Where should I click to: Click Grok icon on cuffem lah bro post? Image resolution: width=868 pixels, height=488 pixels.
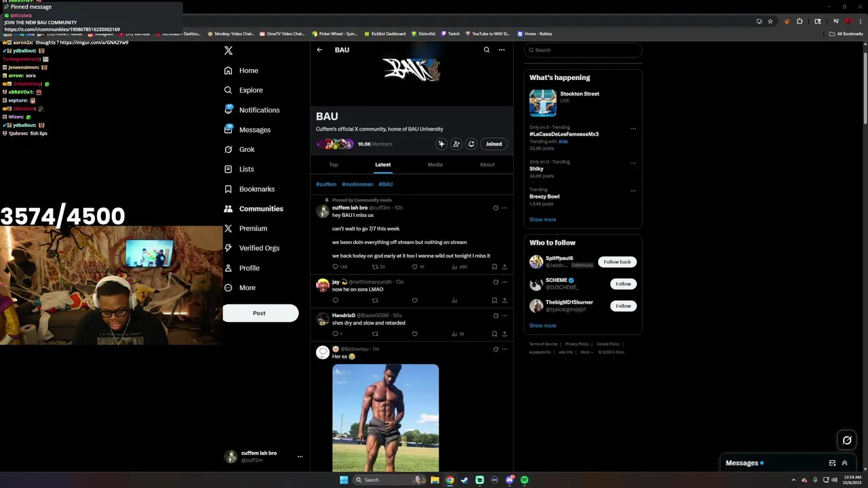(x=496, y=208)
